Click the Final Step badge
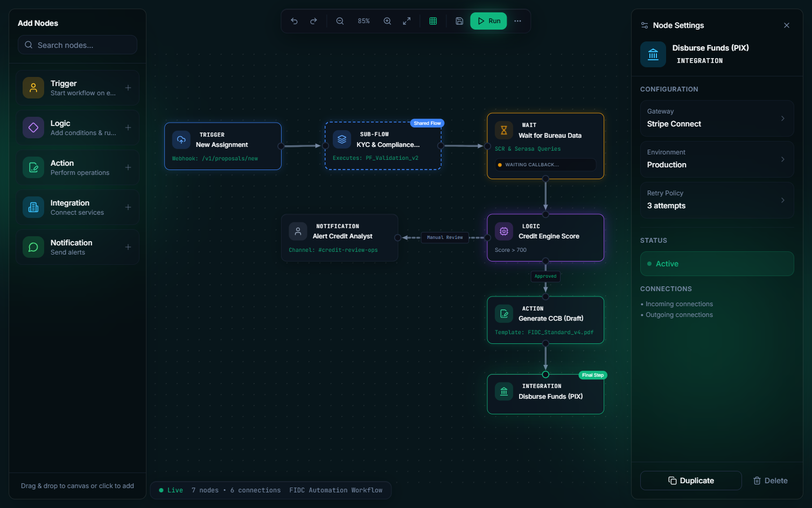 [593, 375]
